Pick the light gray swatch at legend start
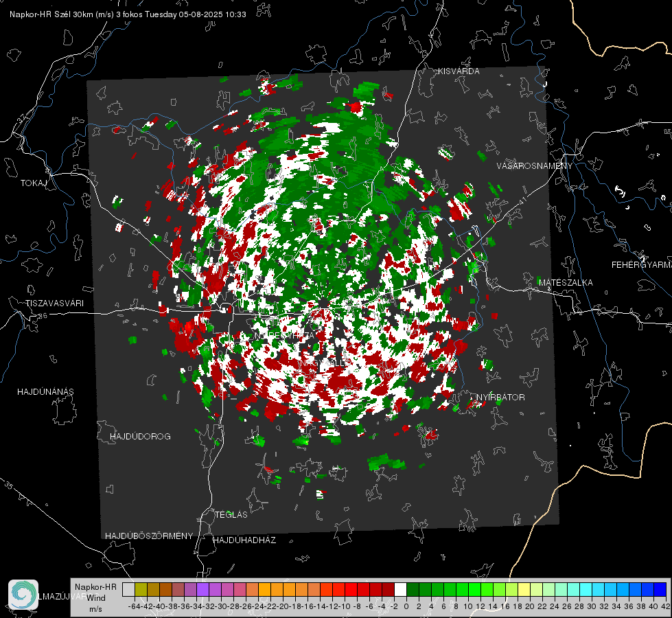The height and width of the screenshot is (618, 672). coord(128,589)
